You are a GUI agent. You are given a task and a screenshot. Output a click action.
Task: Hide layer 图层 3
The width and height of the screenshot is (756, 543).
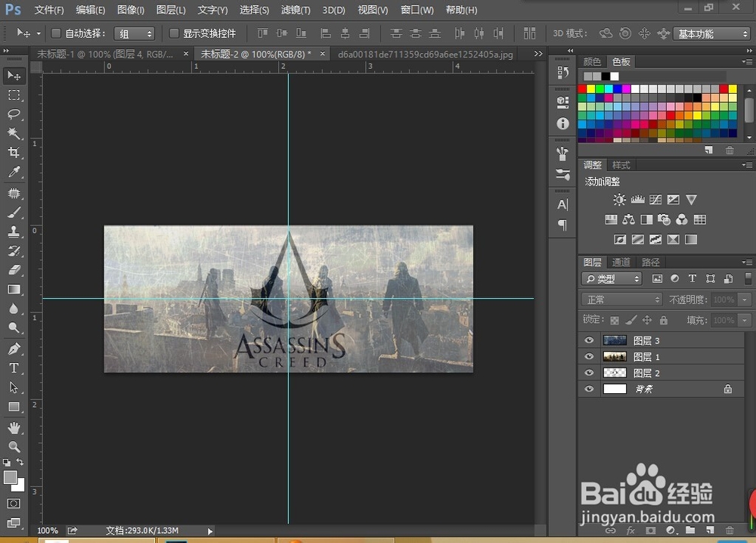(x=589, y=340)
